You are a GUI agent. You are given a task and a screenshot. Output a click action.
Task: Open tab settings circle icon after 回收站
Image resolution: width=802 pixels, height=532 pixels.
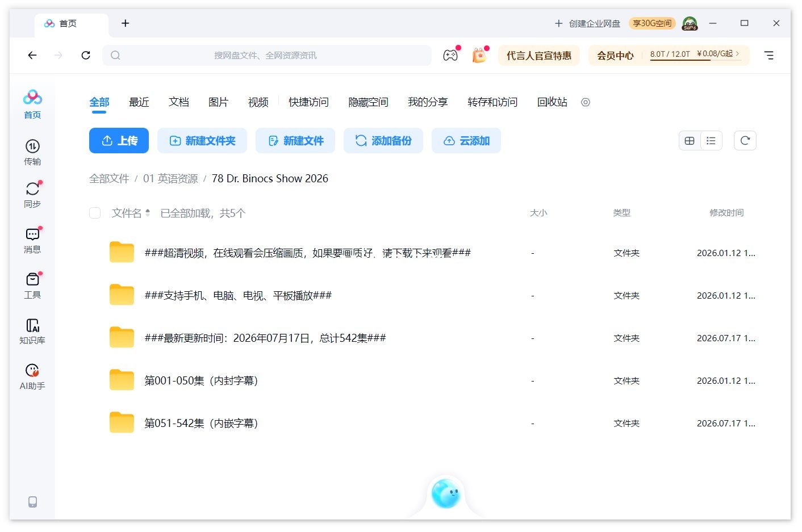pyautogui.click(x=586, y=102)
